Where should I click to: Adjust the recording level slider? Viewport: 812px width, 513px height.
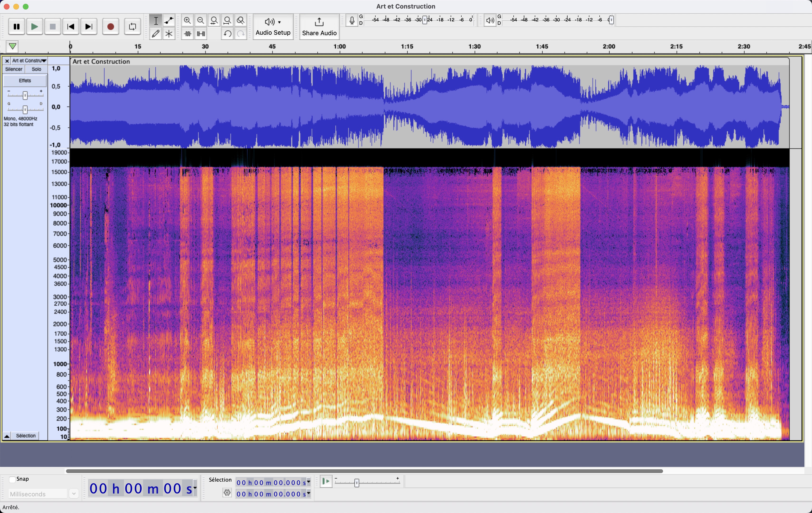coord(425,20)
